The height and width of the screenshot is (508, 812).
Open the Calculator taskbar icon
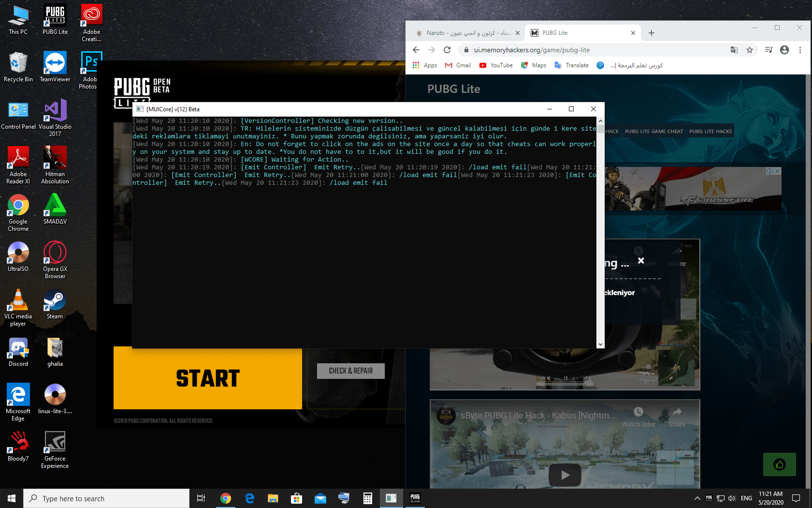pos(367,498)
